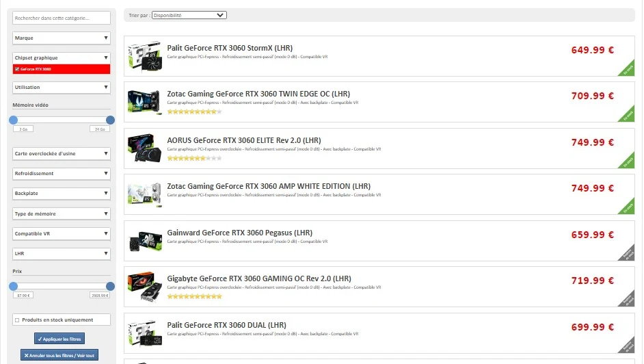644x364 pixels.
Task: Click the 699.99 € price
Action: 592,327
